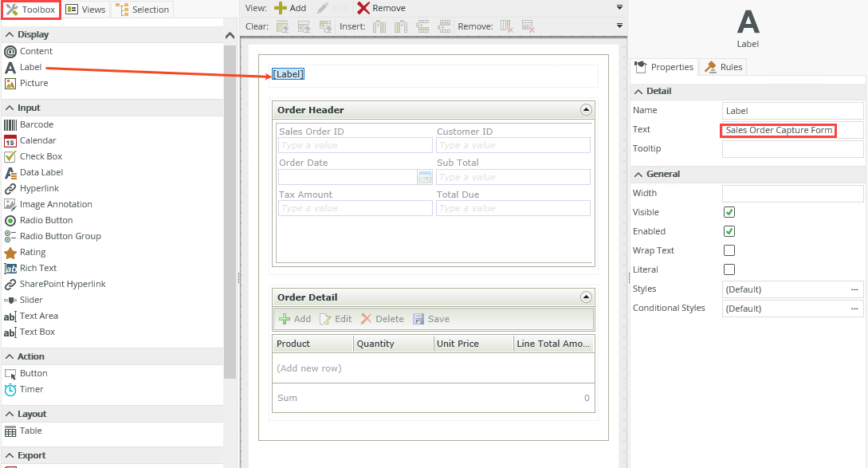Enable the Wrap Text checkbox

(729, 250)
